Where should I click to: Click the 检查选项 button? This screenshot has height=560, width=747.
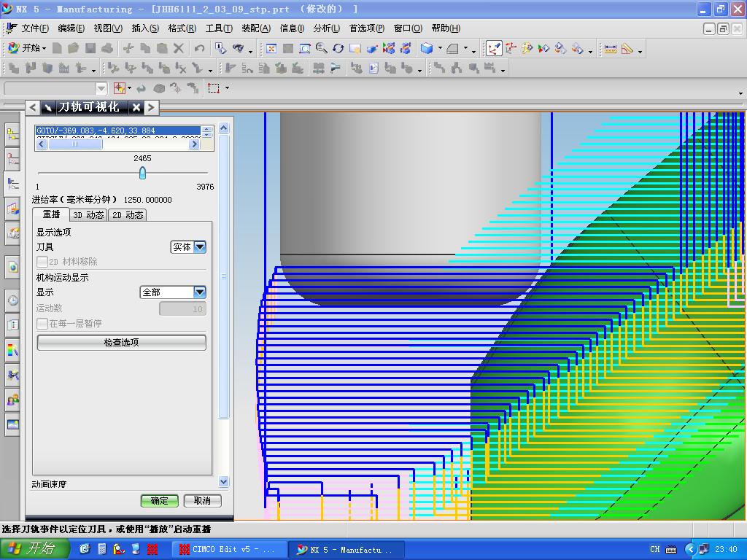pyautogui.click(x=122, y=343)
